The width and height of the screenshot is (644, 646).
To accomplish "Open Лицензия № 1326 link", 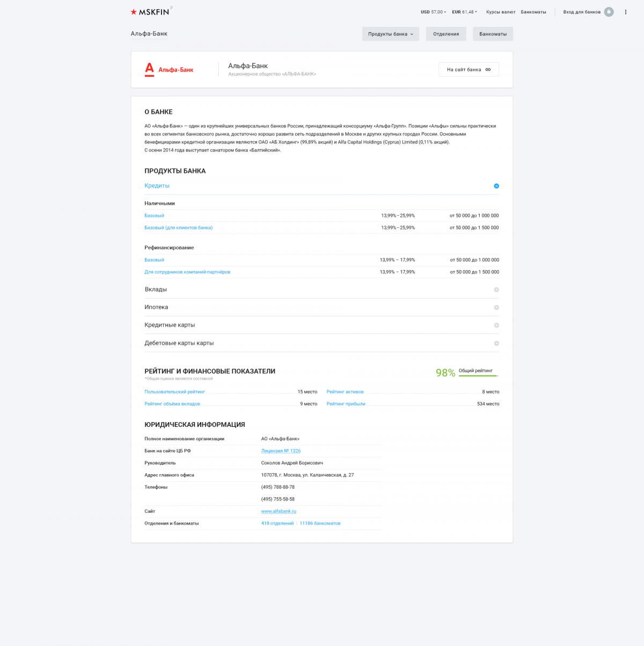I will (x=281, y=451).
